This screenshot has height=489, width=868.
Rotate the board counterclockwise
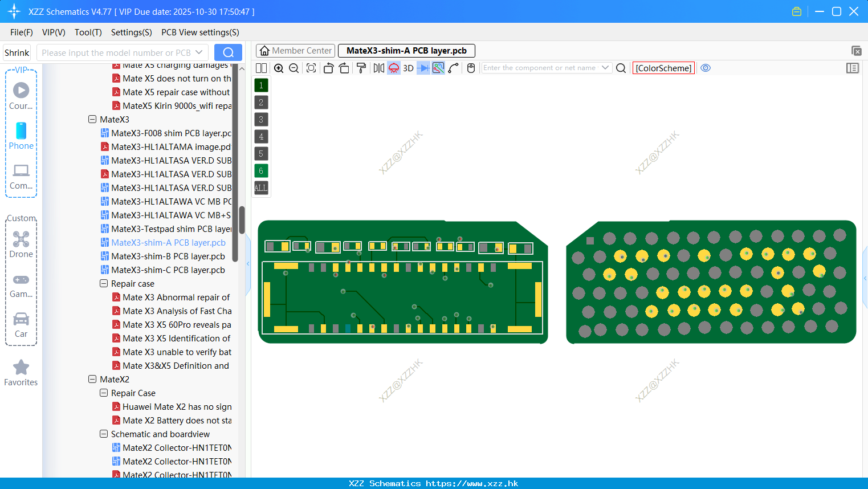tap(328, 68)
